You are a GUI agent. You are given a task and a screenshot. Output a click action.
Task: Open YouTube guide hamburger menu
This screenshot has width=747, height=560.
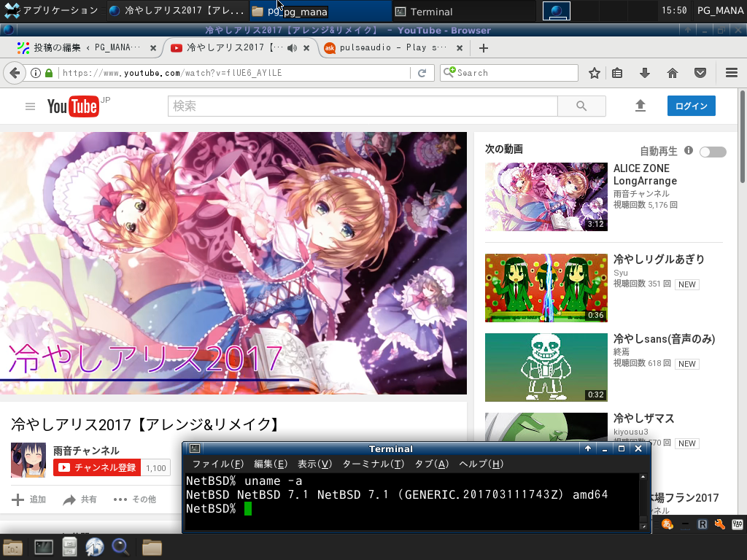pos(30,106)
